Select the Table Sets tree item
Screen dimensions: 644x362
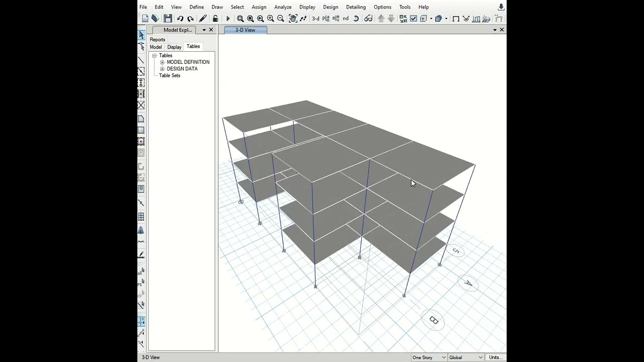pos(170,75)
